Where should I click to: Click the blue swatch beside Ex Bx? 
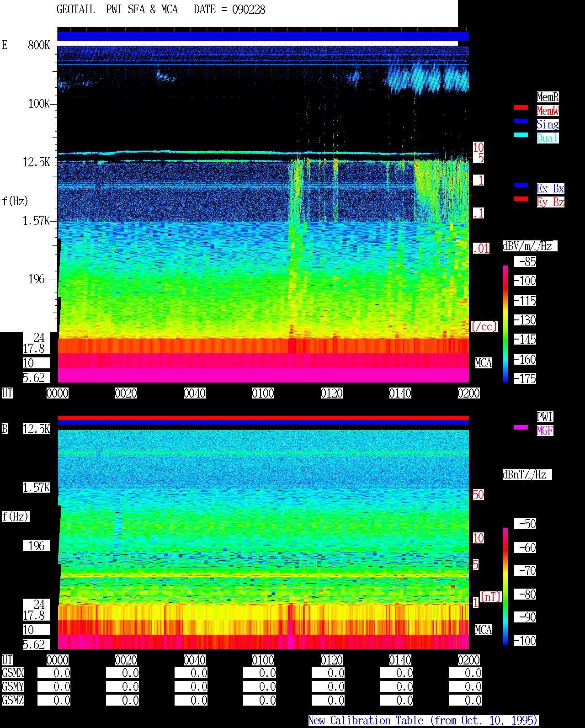point(521,185)
